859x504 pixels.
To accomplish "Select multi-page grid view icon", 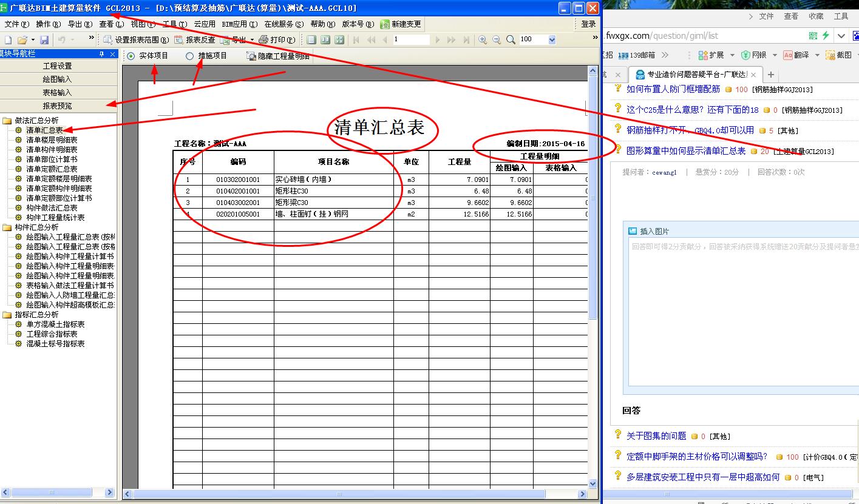I will tap(339, 39).
